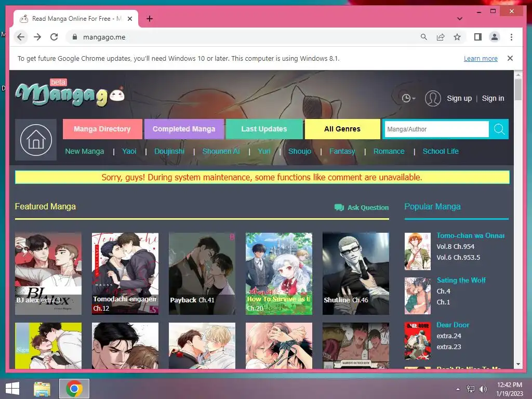
Task: Click the Tomo-chan wa Onna title
Action: coord(471,235)
